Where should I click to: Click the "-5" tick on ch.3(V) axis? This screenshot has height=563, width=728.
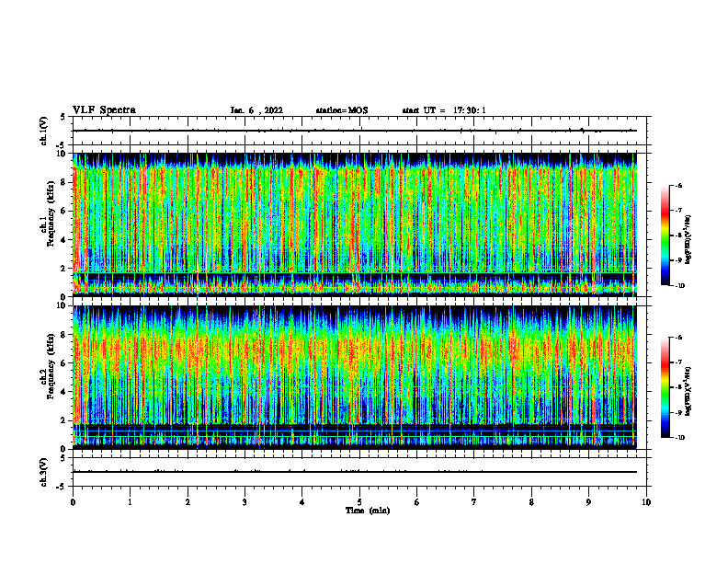tap(61, 487)
